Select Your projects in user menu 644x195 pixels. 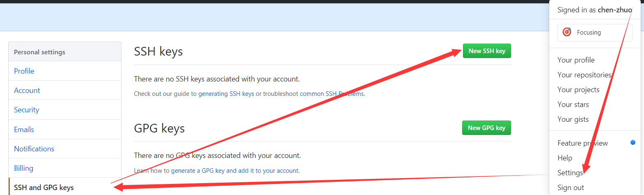tap(578, 90)
